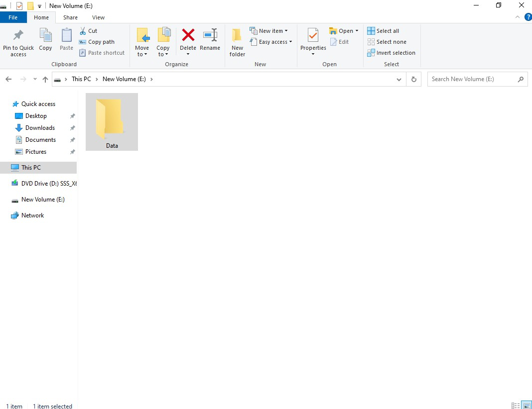Expand chevron after This PC breadcrumb
532x409 pixels.
(97, 79)
